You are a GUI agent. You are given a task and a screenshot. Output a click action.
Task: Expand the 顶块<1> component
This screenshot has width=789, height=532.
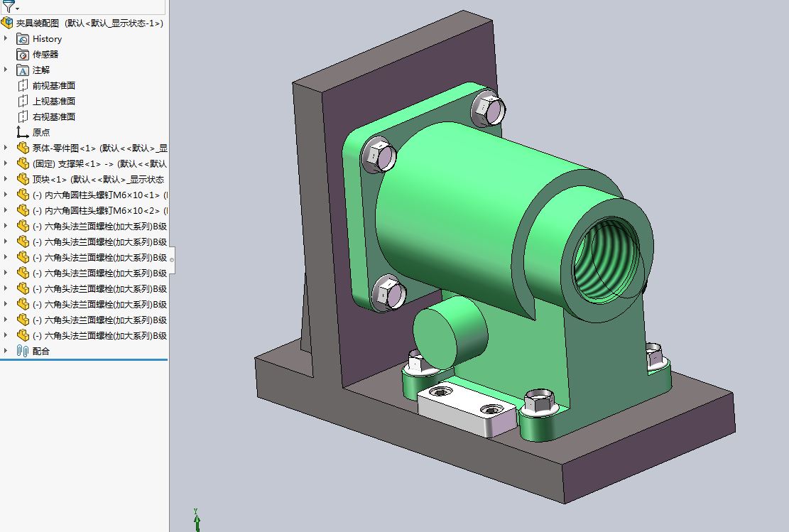pyautogui.click(x=6, y=179)
